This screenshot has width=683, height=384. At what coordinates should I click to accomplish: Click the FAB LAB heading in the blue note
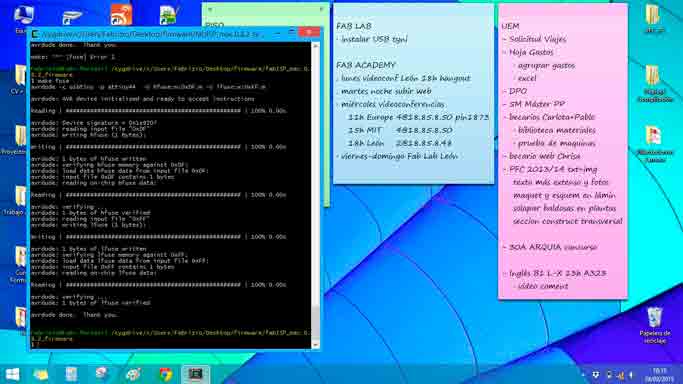[354, 26]
